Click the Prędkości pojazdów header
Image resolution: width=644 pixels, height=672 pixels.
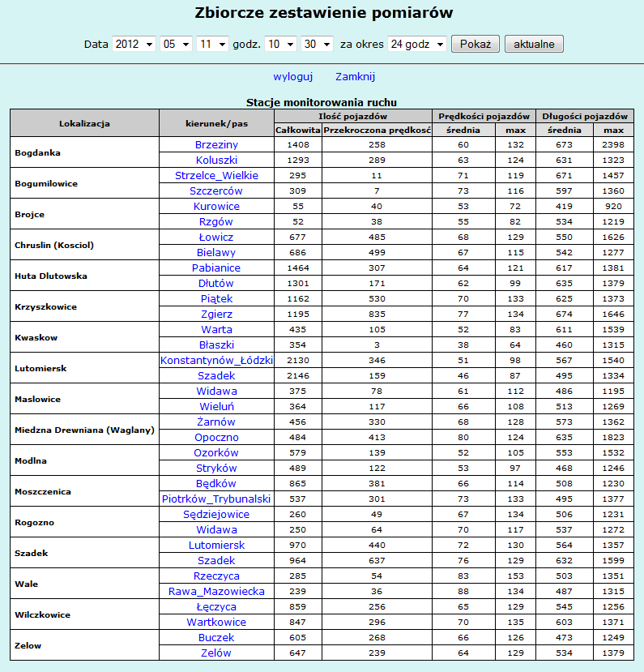(x=484, y=116)
